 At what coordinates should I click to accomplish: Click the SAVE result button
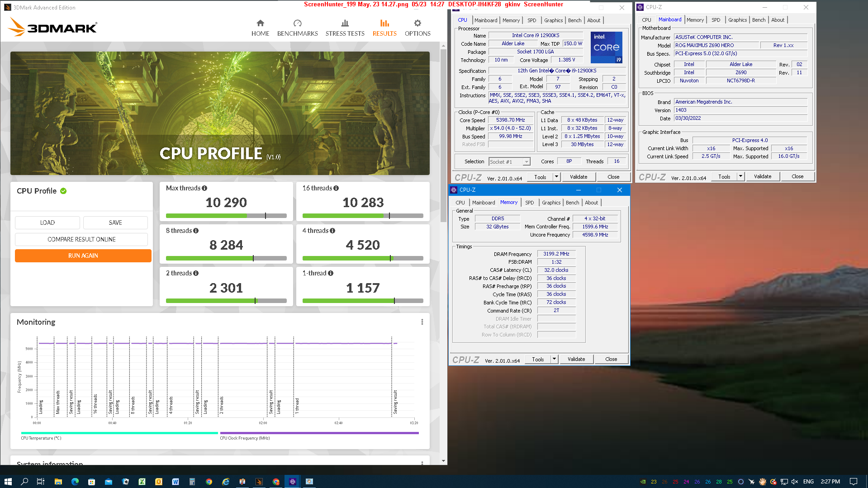coord(115,223)
